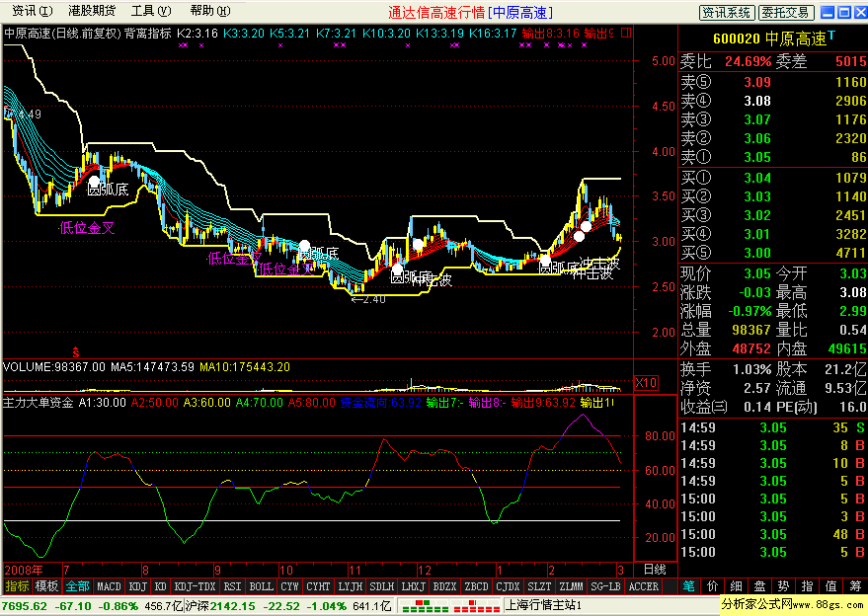868x616 pixels.
Task: Minimize the application window
Action: click(x=828, y=12)
